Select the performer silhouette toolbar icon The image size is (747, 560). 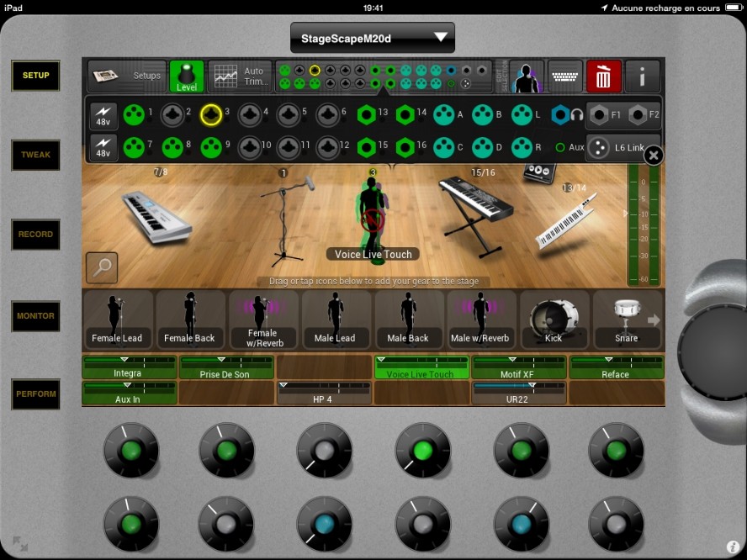[527, 77]
